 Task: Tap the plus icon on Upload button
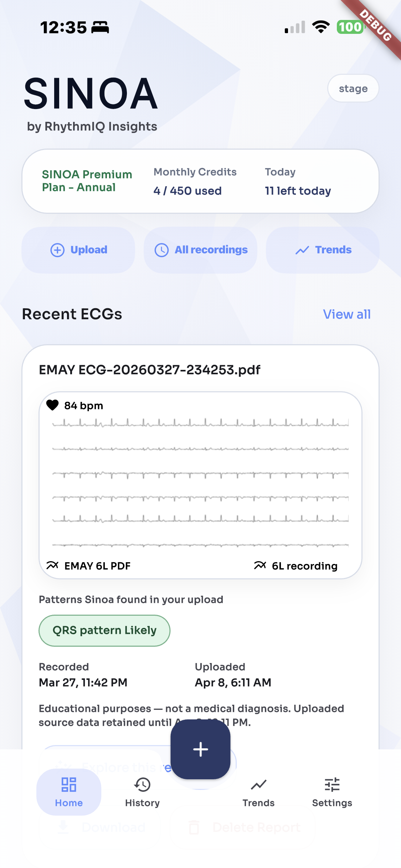click(x=57, y=250)
